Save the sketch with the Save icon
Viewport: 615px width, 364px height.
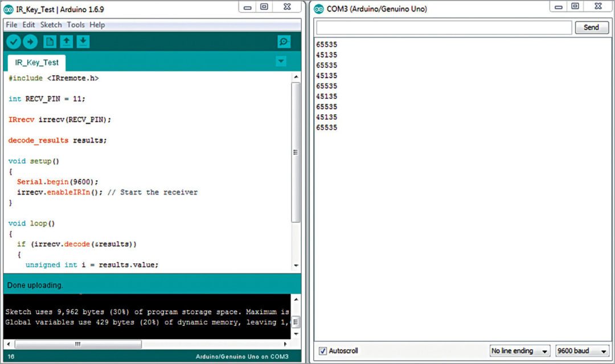[x=83, y=41]
